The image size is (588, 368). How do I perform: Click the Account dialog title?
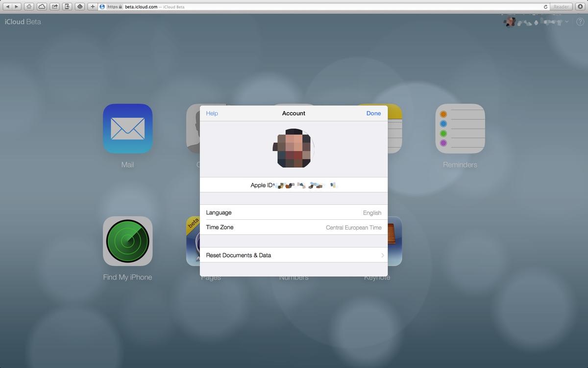pyautogui.click(x=294, y=113)
